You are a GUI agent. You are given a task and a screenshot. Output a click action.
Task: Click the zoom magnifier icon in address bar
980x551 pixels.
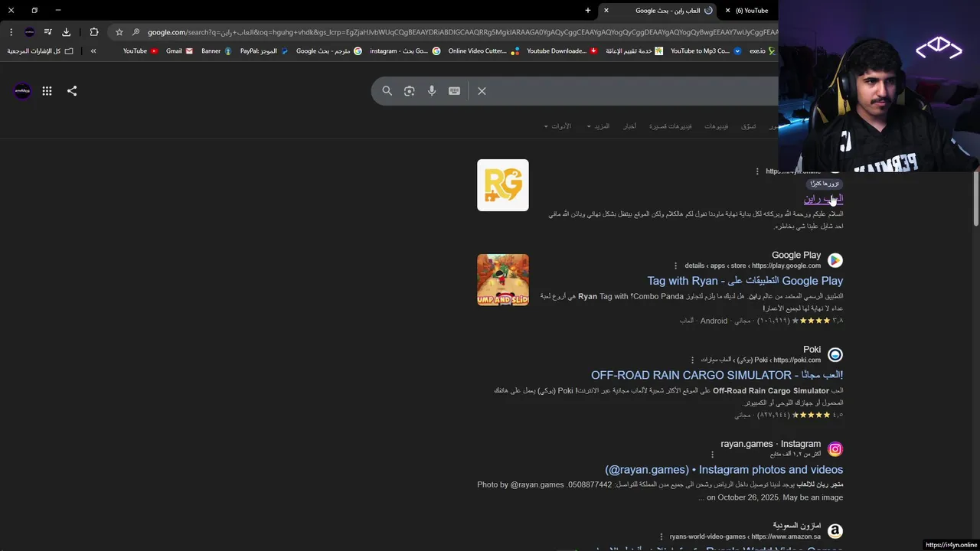(136, 32)
